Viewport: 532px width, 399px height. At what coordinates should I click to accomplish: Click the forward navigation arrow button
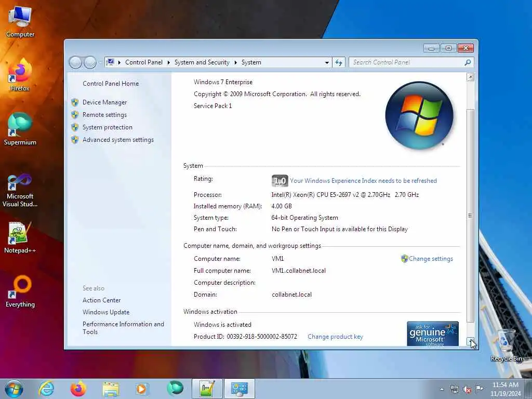click(x=90, y=62)
